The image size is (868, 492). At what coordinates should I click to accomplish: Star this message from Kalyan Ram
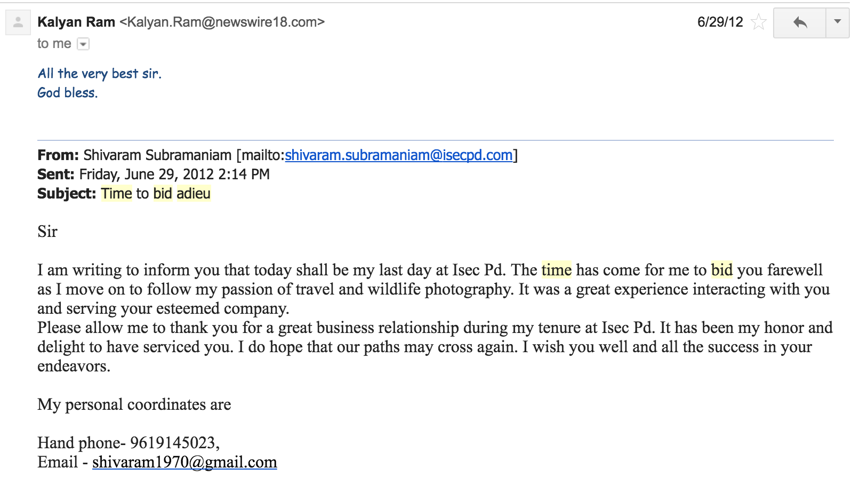(x=758, y=22)
